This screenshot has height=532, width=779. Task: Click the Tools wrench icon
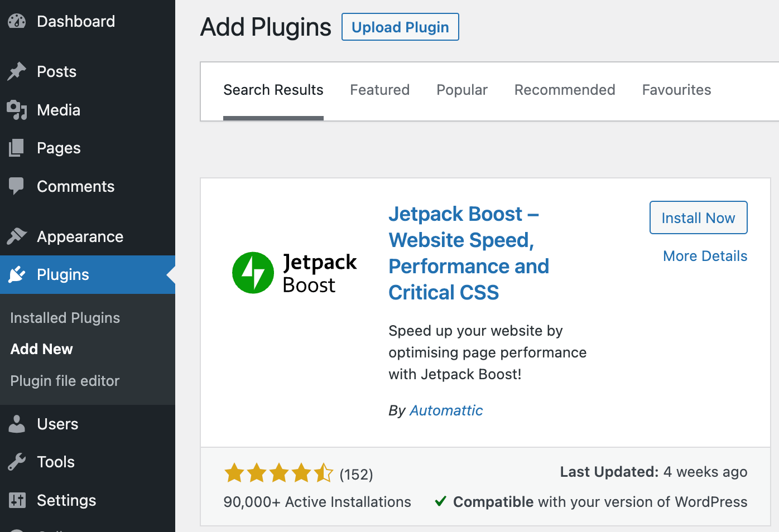click(x=17, y=462)
